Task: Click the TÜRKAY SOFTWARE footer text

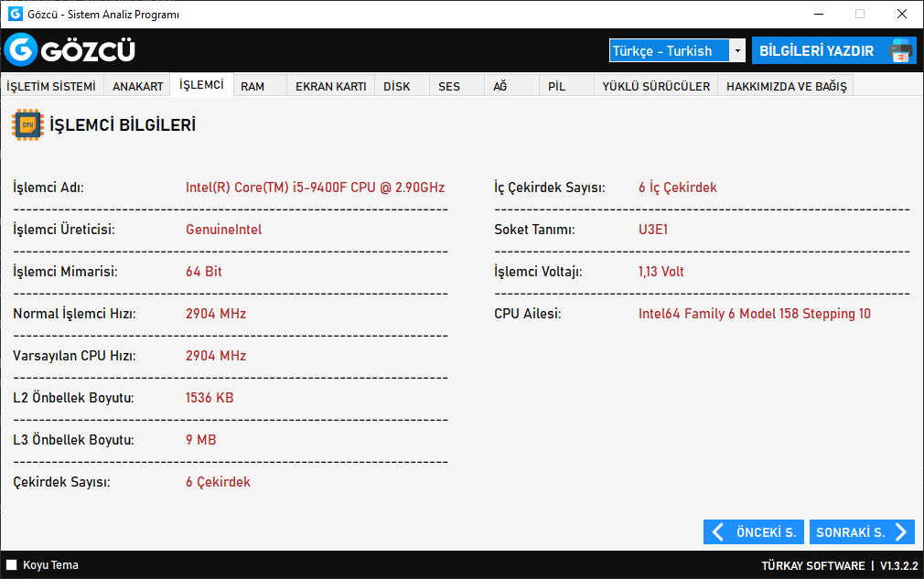Action: tap(813, 566)
